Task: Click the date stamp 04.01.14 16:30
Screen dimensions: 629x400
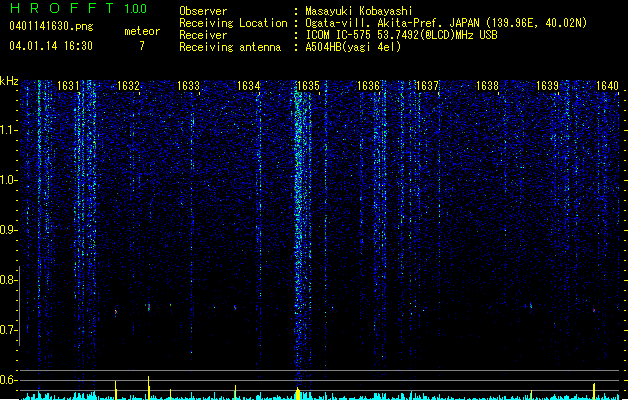Action: pos(51,46)
